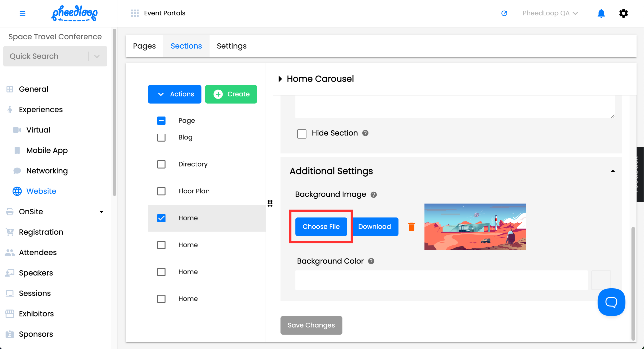Enable the Hide Section checkbox

[302, 134]
